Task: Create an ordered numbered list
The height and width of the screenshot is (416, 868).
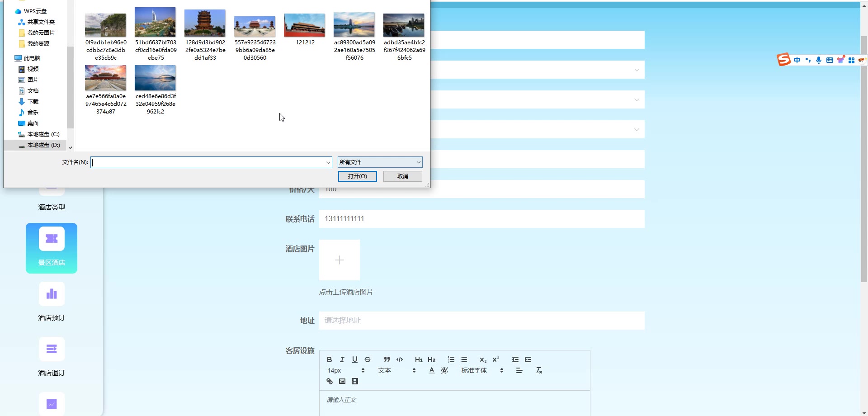Action: 451,359
